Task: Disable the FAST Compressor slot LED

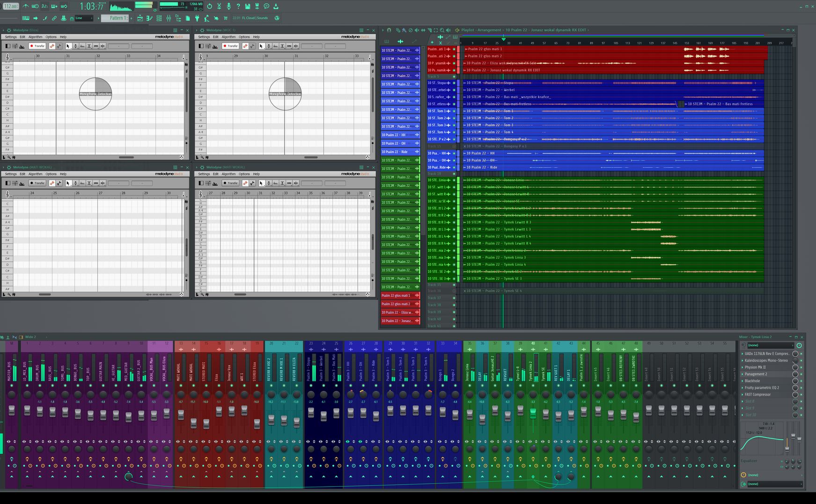Action: (x=801, y=394)
